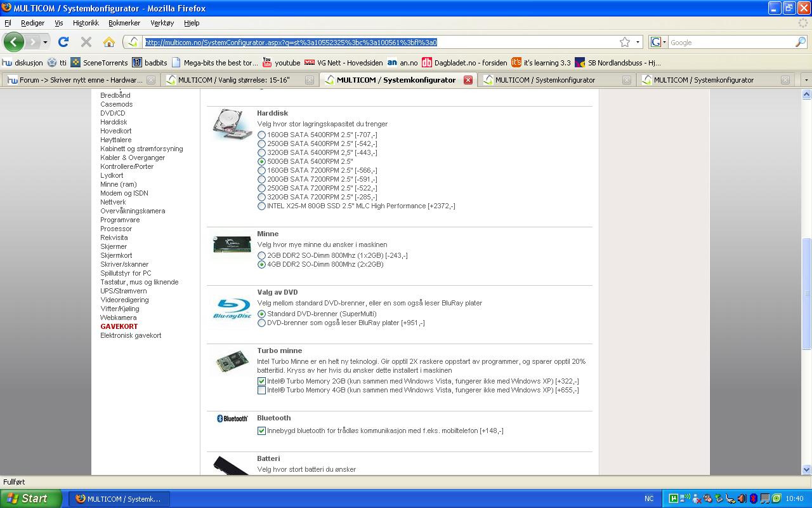This screenshot has width=812, height=508.
Task: Click the wireless network tray icon
Action: pos(686,498)
